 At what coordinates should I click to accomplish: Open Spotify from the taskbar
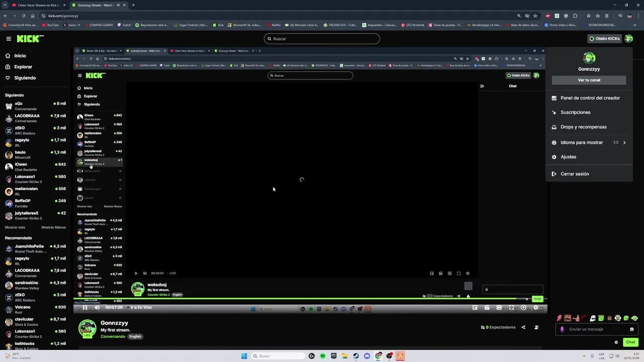pyautogui.click(x=323, y=356)
